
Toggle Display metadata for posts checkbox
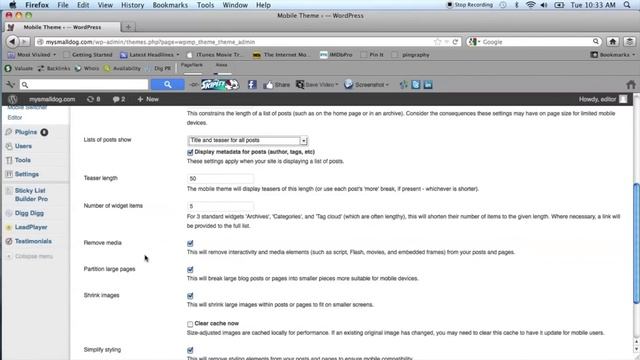tap(190, 152)
